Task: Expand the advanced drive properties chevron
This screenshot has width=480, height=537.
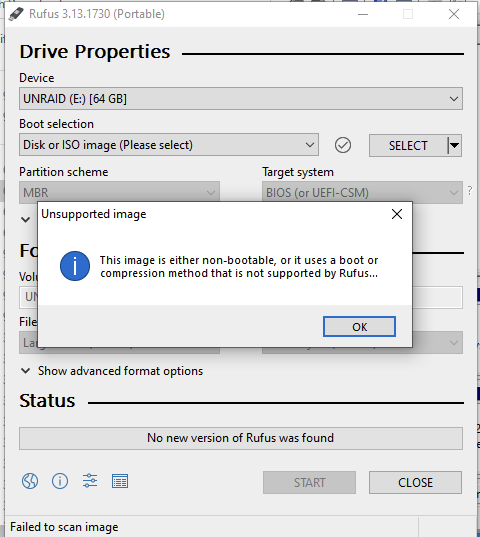Action: tap(26, 219)
